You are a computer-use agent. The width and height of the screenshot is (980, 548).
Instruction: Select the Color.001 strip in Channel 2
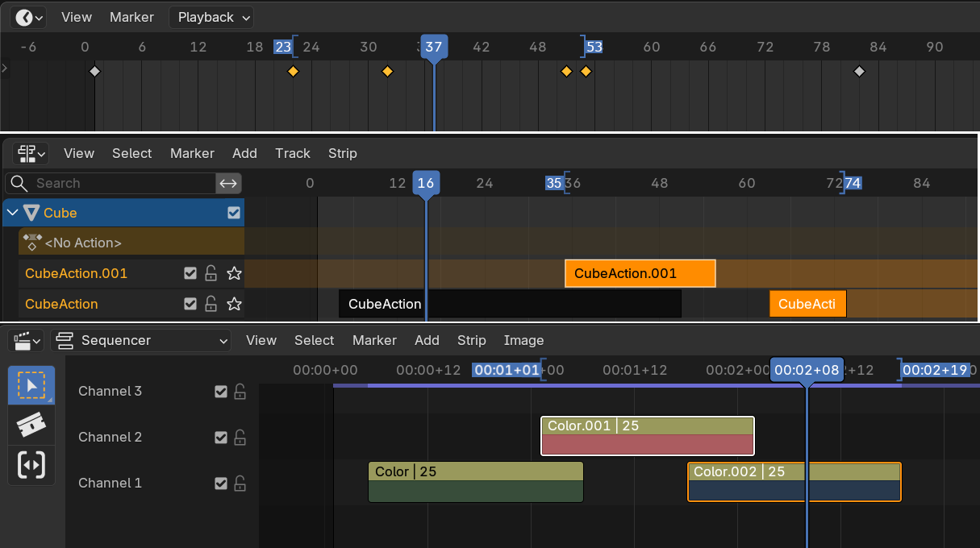coord(648,436)
